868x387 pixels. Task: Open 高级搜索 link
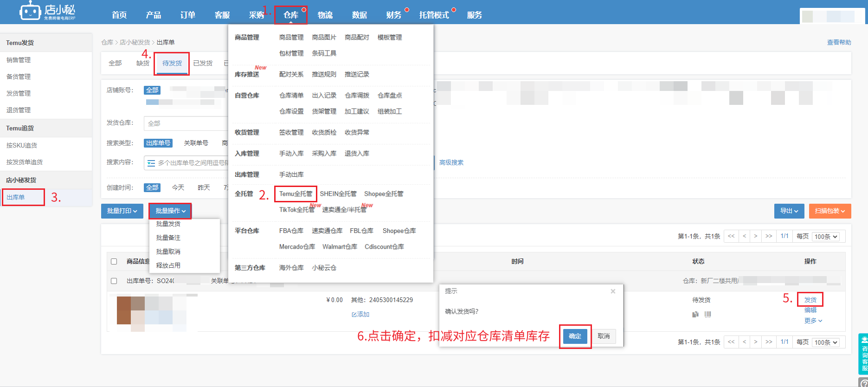point(451,162)
